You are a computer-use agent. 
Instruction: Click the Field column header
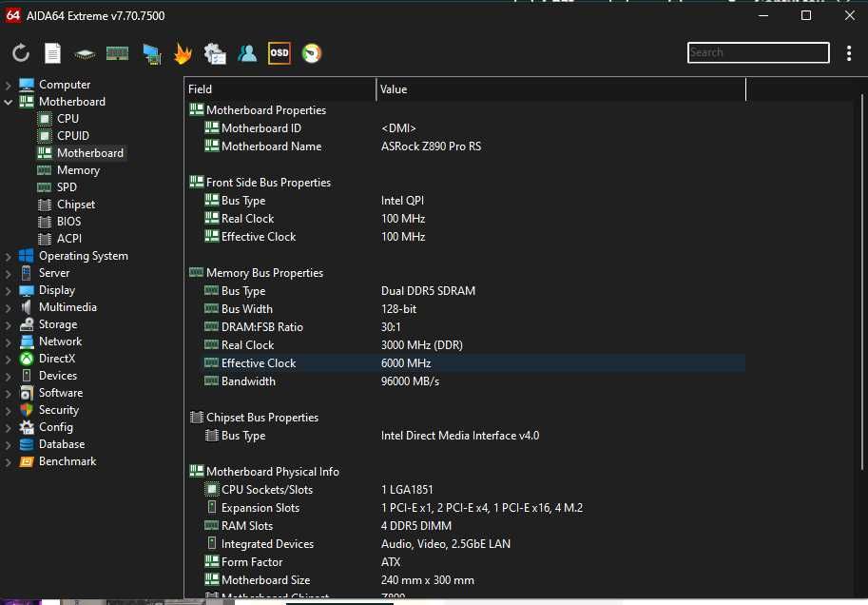[x=280, y=89]
